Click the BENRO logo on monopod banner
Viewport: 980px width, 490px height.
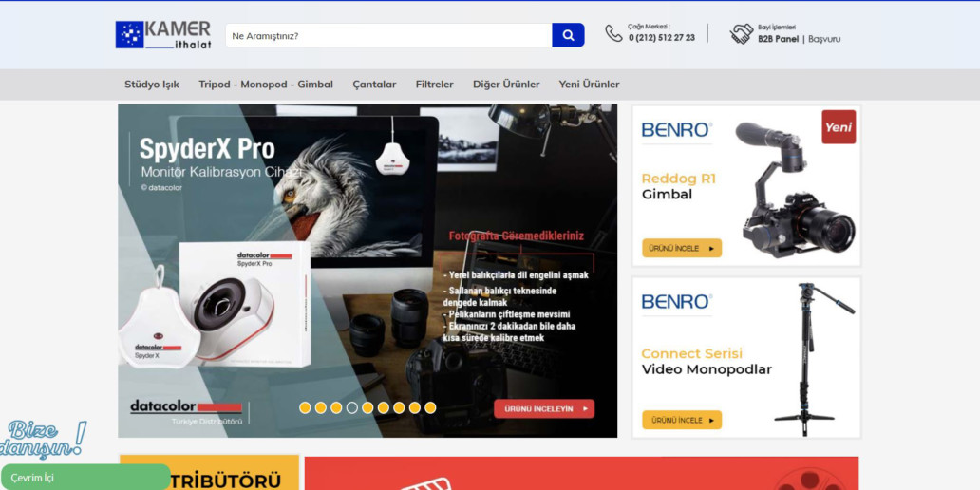click(677, 302)
